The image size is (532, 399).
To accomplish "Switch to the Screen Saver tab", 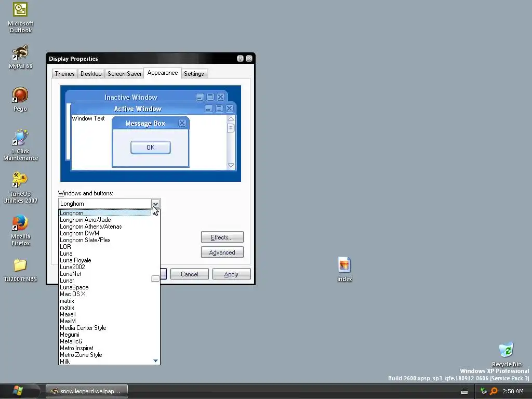I will (124, 74).
